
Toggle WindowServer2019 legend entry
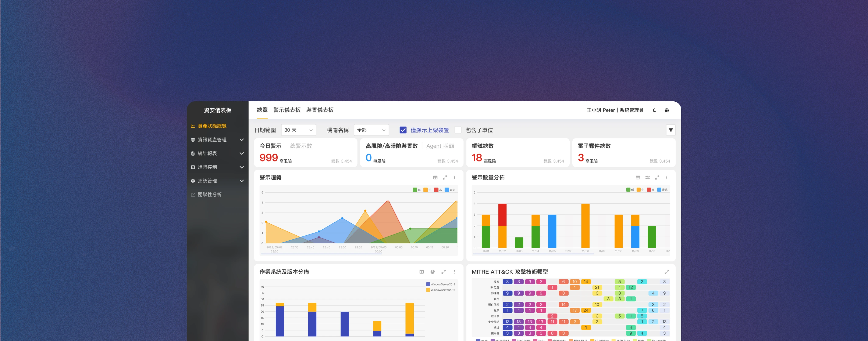pyautogui.click(x=440, y=284)
